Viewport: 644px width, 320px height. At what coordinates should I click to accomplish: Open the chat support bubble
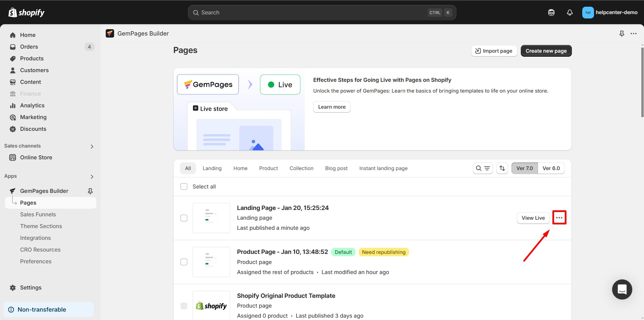click(x=622, y=289)
